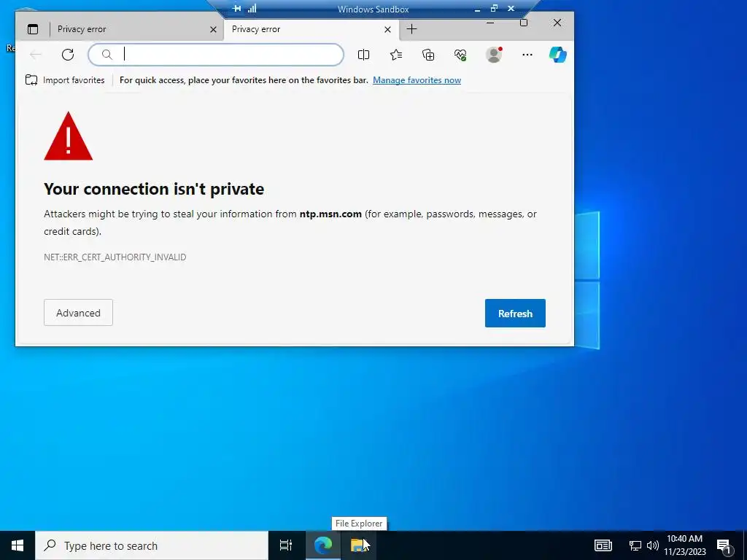The image size is (747, 560).
Task: Open the Windows Start menu
Action: (x=18, y=545)
